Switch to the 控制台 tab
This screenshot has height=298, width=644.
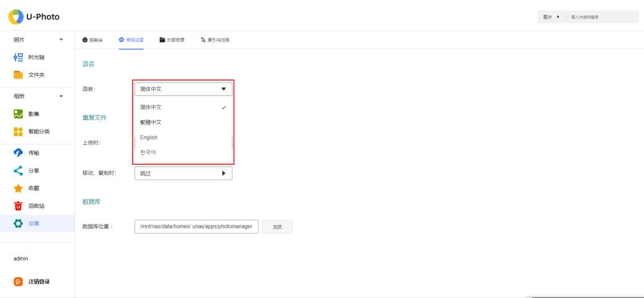(93, 40)
